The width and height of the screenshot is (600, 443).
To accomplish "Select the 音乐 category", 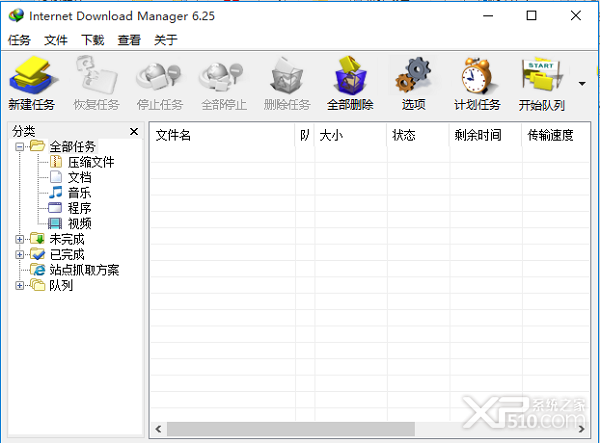I will [80, 193].
